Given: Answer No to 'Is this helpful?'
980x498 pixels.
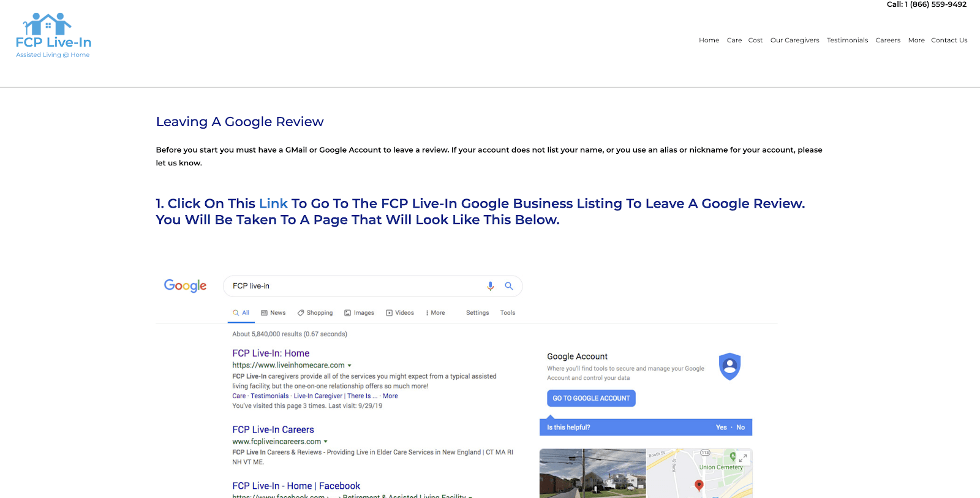Looking at the screenshot, I should 741,428.
